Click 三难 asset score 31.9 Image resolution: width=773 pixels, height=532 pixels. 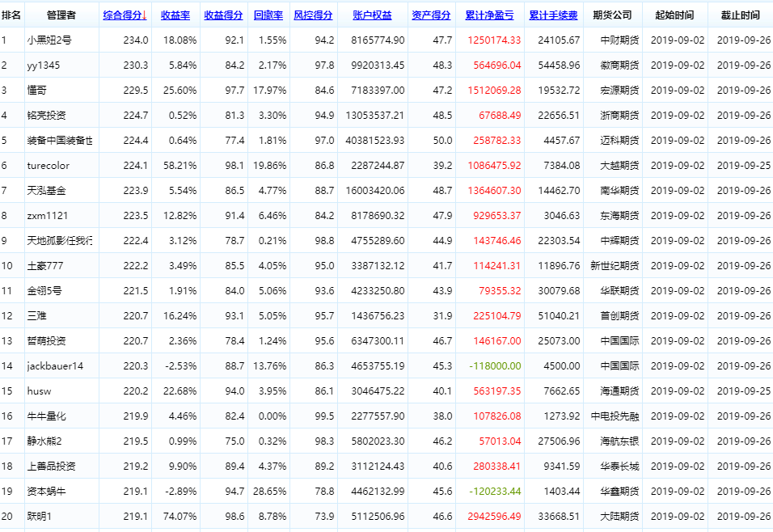tap(442, 316)
